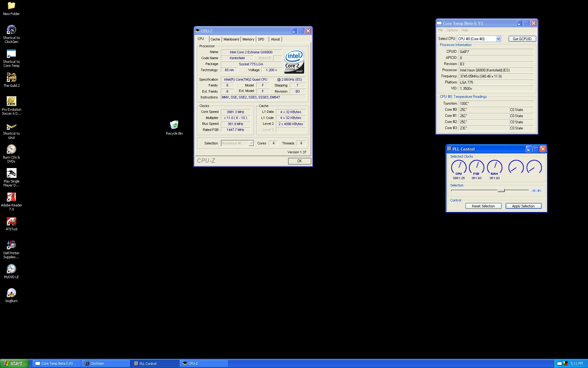Viewport: 588px width, 368px height.
Task: Expand the Processor #1 selection dropdown
Action: [251, 143]
